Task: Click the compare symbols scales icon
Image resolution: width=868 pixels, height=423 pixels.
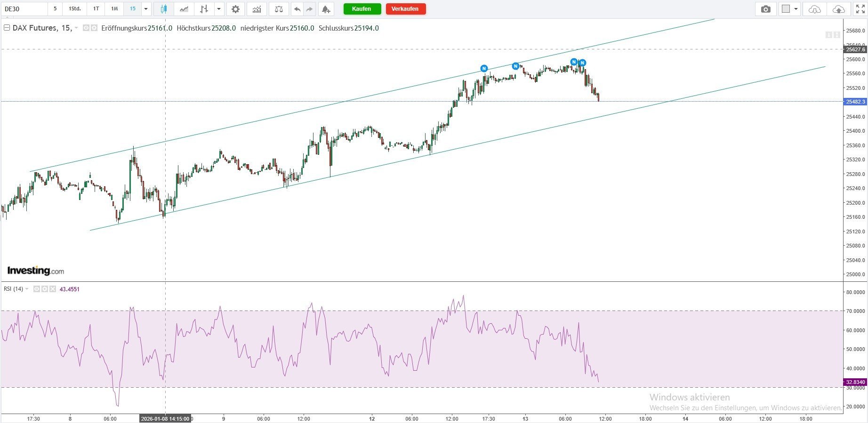Action: [x=279, y=9]
